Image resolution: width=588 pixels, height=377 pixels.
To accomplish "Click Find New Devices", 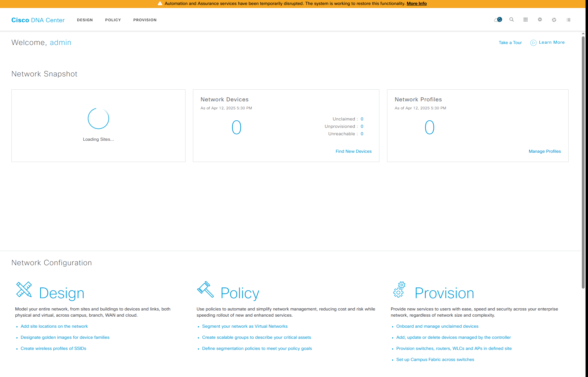I will coord(353,151).
